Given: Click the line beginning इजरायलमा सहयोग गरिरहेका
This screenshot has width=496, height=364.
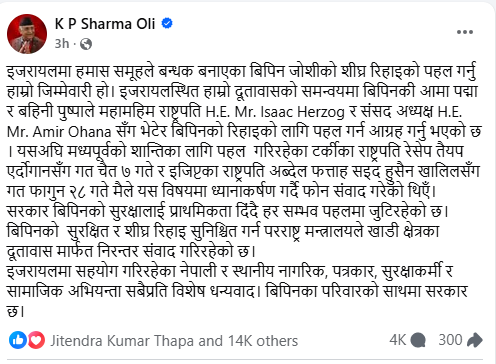Looking at the screenshot, I should pyautogui.click(x=230, y=272).
